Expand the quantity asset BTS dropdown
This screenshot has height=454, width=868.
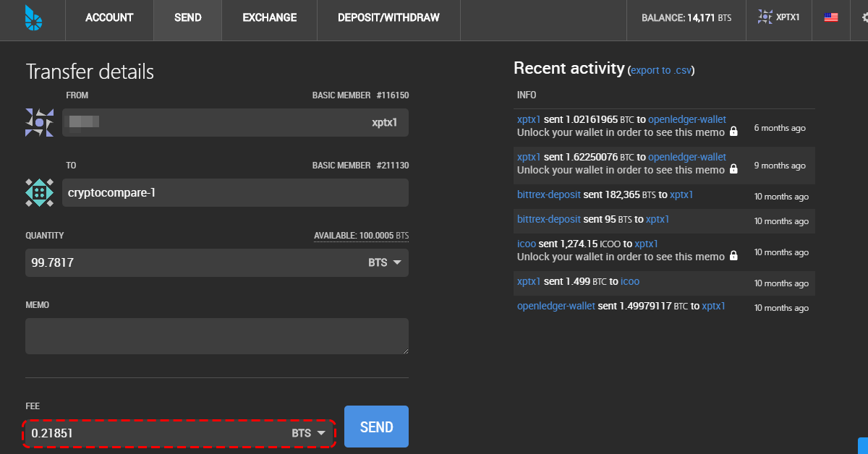click(x=385, y=262)
